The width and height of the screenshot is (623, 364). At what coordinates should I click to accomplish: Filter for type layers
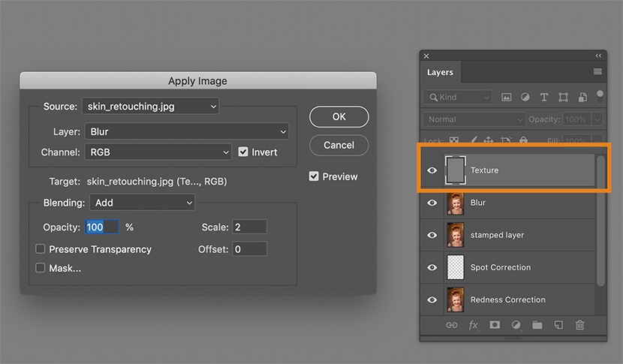543,98
